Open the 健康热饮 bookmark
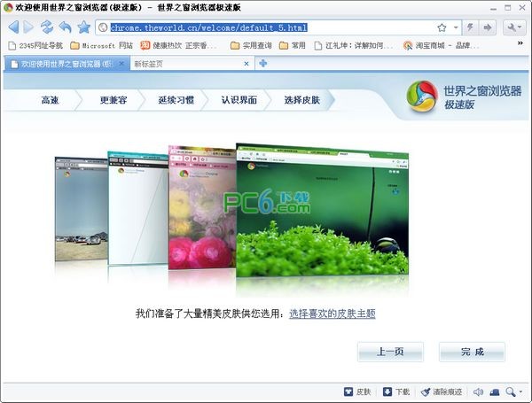The height and width of the screenshot is (403, 532). tap(178, 45)
